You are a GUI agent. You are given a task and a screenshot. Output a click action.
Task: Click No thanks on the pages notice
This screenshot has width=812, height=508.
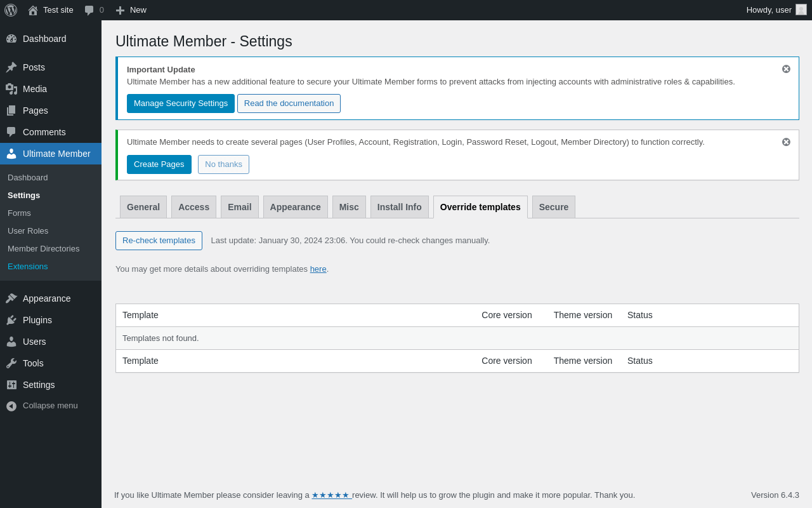[x=223, y=164]
